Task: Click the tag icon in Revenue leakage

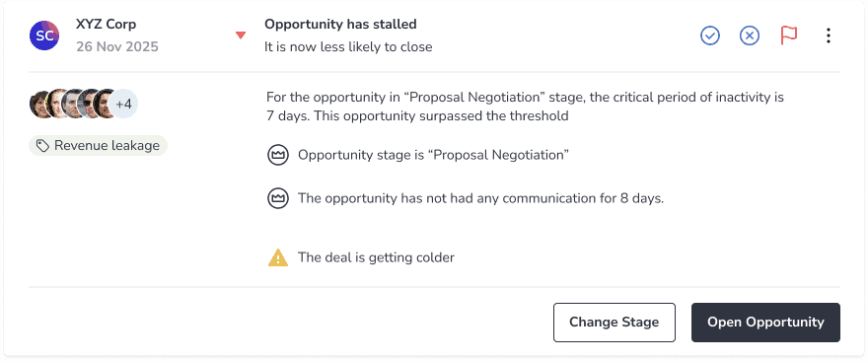Action: click(x=42, y=146)
